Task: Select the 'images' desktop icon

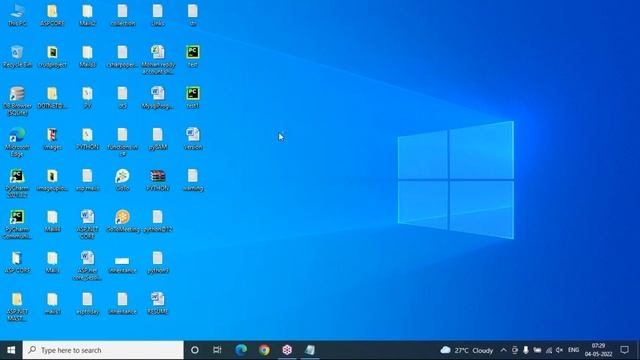Action: pyautogui.click(x=52, y=139)
